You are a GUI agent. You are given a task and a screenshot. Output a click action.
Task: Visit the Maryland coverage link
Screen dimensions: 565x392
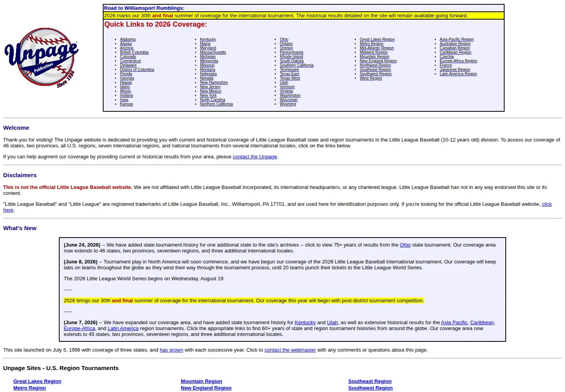pos(208,48)
